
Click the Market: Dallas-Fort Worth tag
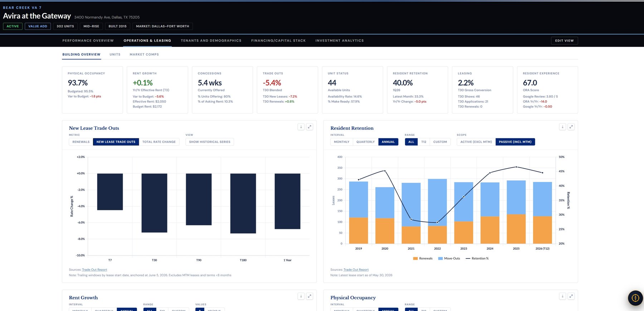click(x=162, y=26)
